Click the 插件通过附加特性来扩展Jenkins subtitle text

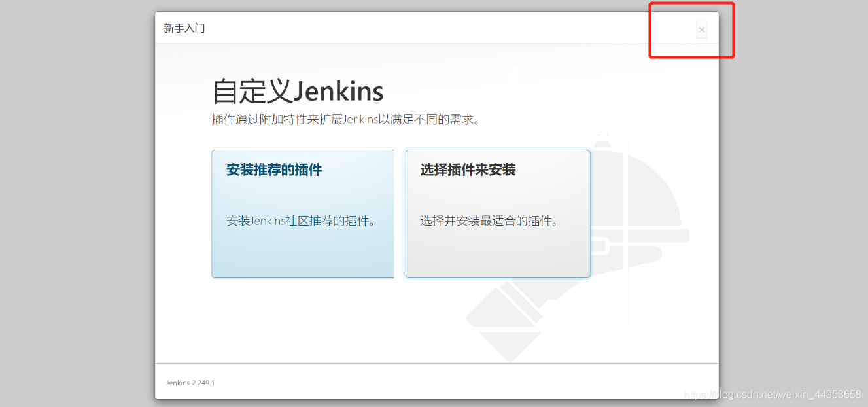pos(345,120)
